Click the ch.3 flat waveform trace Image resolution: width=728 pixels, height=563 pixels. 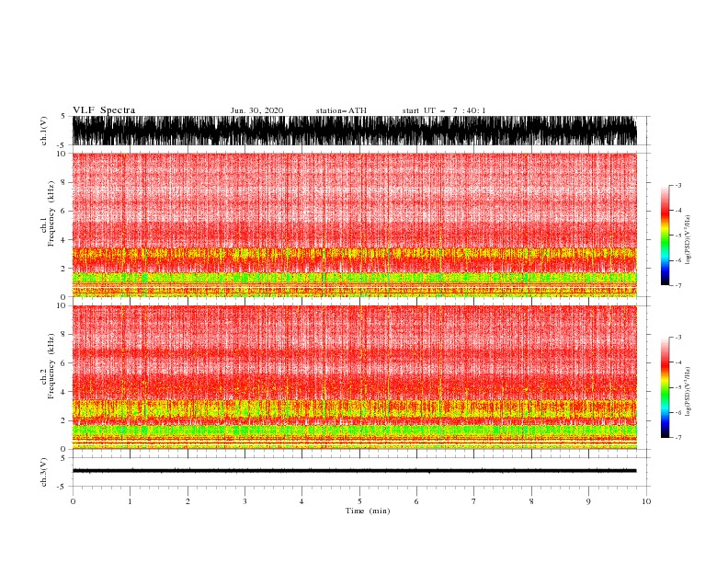tap(355, 471)
